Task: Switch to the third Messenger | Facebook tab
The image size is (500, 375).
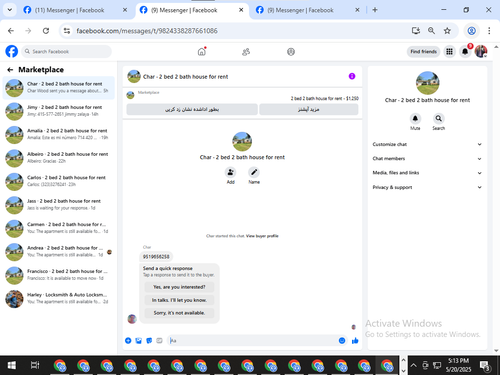Action: 308,10
